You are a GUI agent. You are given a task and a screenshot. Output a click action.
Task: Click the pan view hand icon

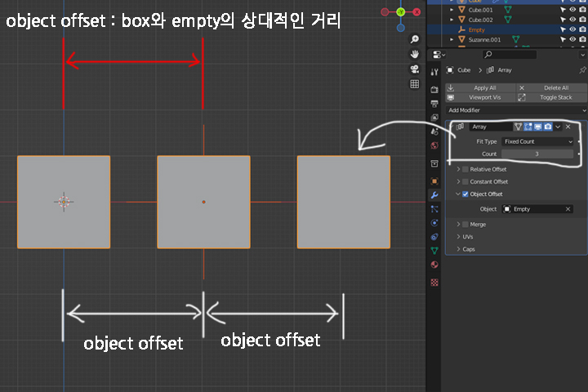click(x=415, y=54)
